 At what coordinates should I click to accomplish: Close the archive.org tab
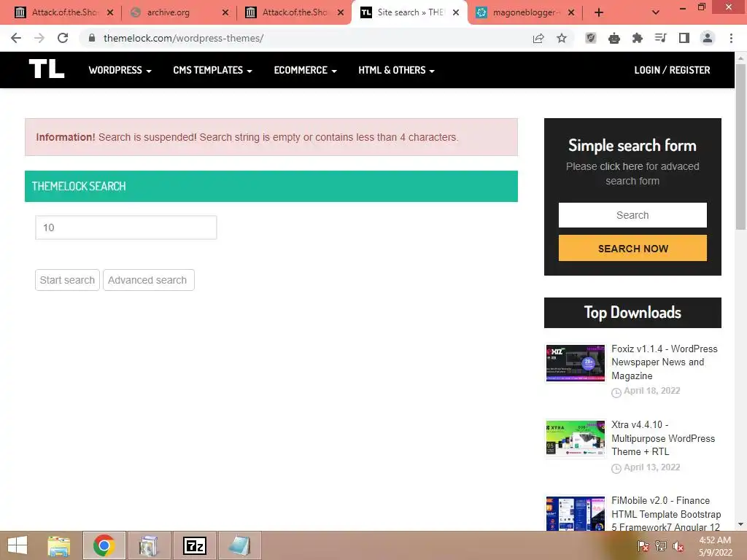click(x=225, y=13)
